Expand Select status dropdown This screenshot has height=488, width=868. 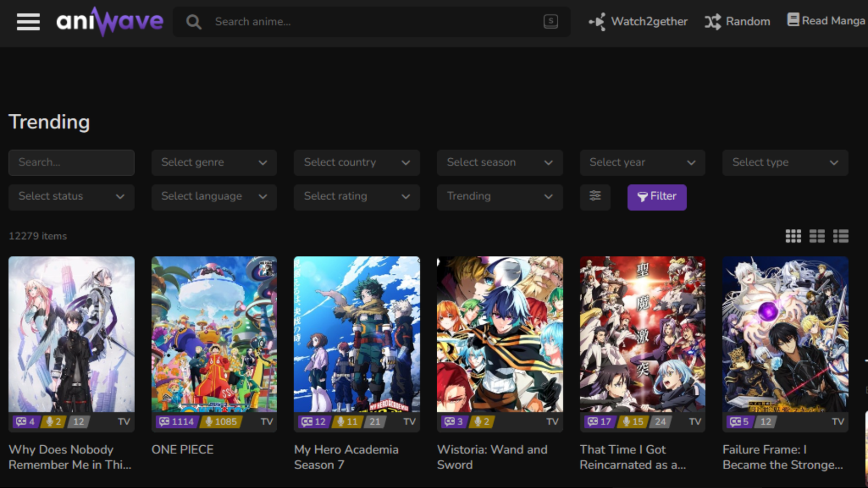click(71, 197)
